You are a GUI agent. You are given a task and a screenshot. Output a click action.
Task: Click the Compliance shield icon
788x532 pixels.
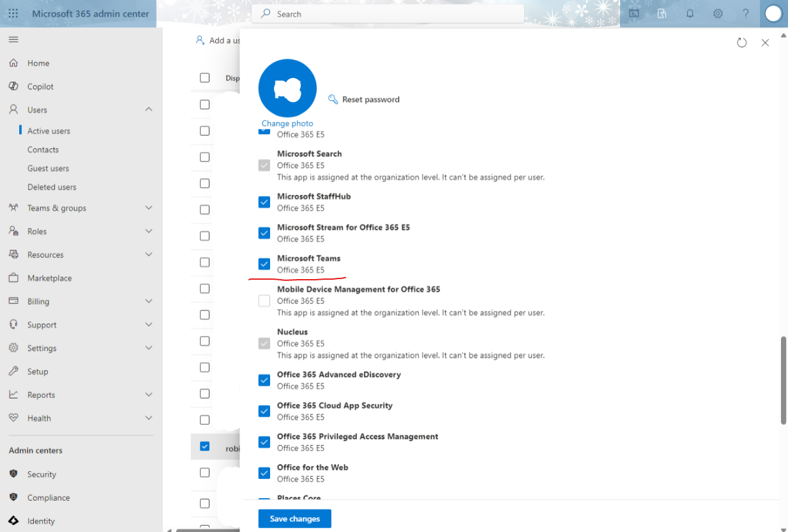(x=13, y=498)
